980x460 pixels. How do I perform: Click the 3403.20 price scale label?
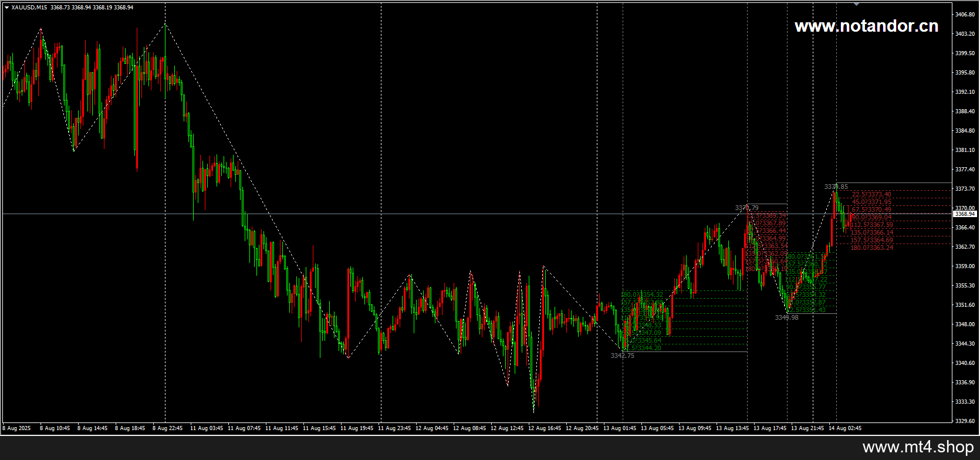(x=965, y=34)
